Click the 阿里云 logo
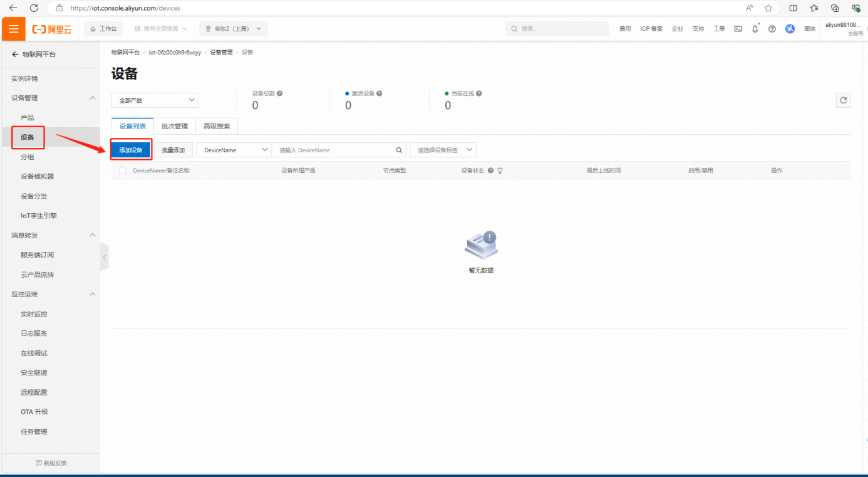Screen dimensions: 868x477 tap(50, 29)
